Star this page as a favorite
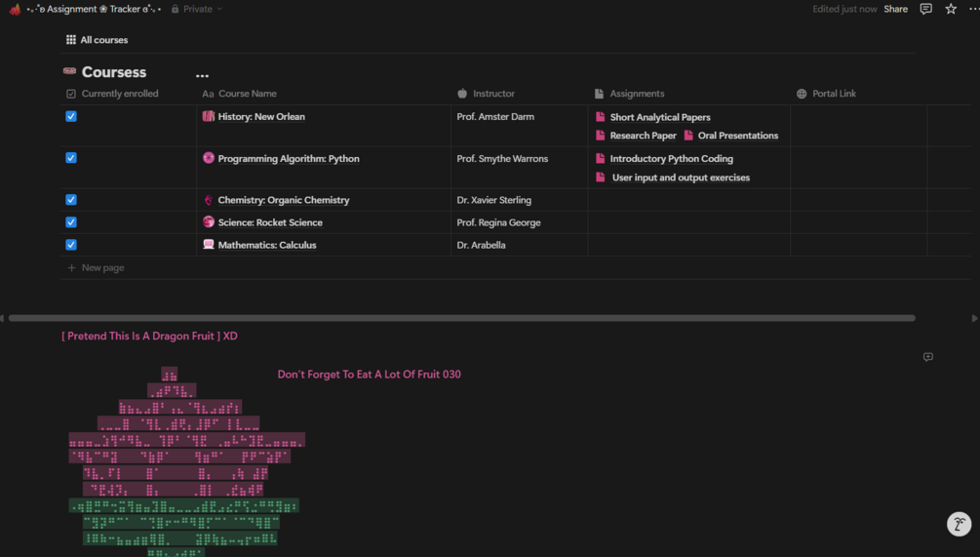The height and width of the screenshot is (557, 980). (951, 9)
